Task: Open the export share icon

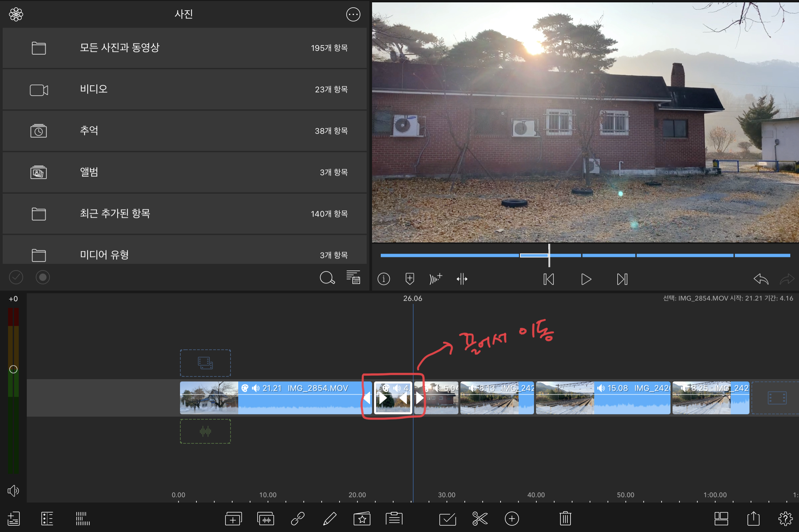Action: point(753,518)
